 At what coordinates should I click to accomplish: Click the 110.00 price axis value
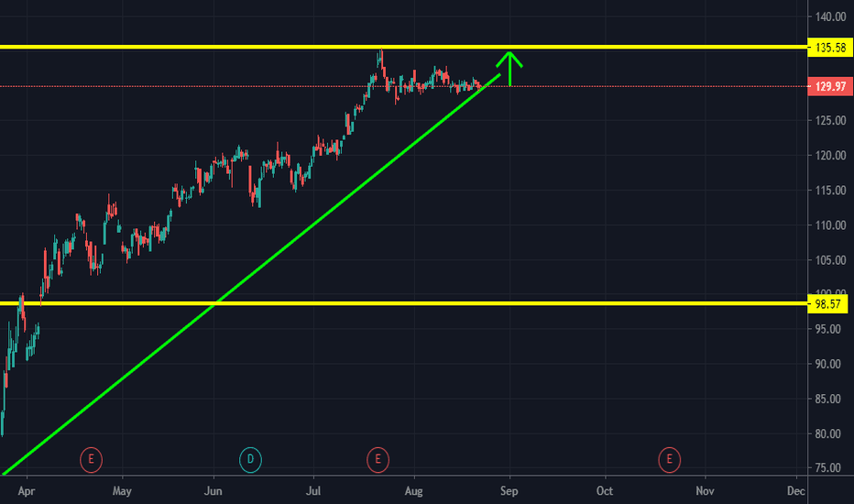point(830,225)
